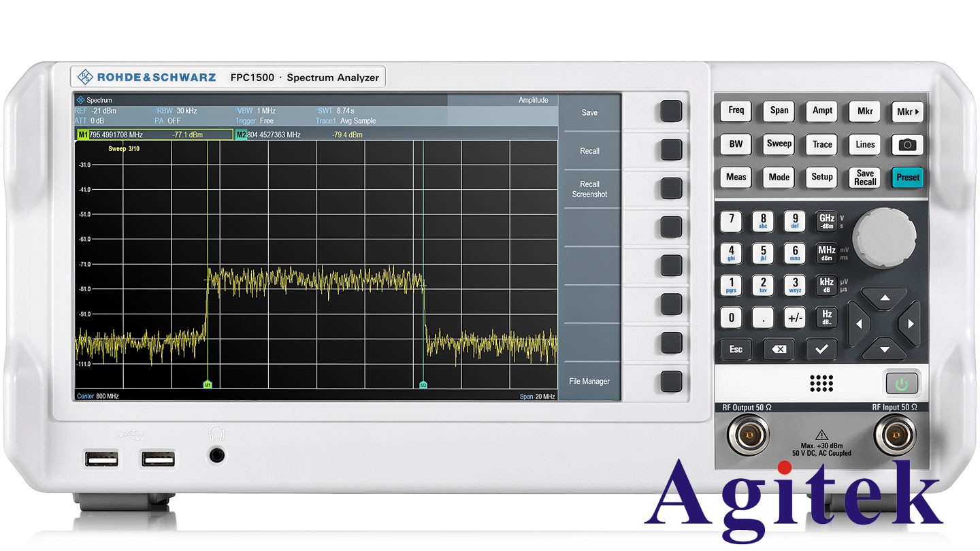Select the Recall Screenshot softkey
The height and width of the screenshot is (551, 980).
pyautogui.click(x=589, y=189)
